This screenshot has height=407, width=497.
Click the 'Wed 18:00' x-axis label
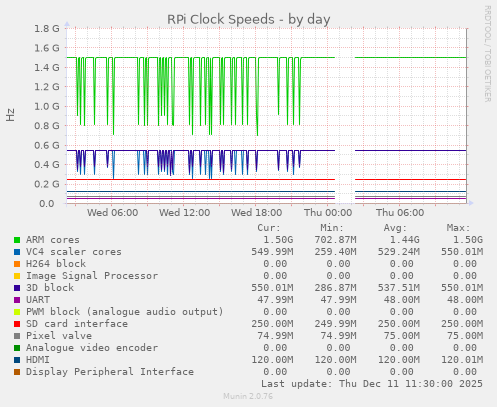(256, 213)
